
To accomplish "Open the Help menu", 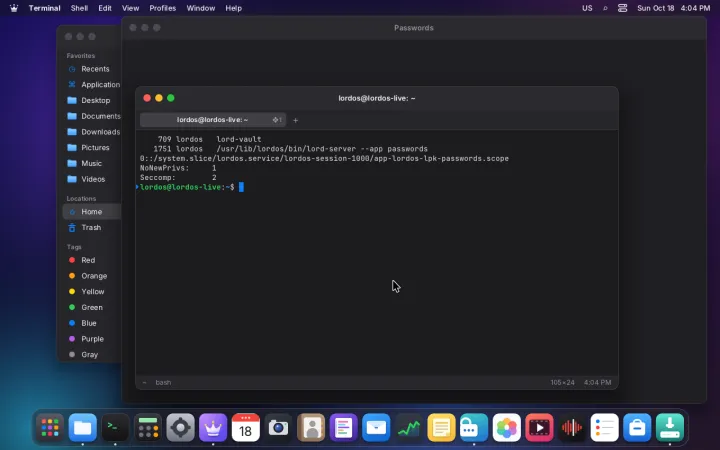I will pos(233,8).
